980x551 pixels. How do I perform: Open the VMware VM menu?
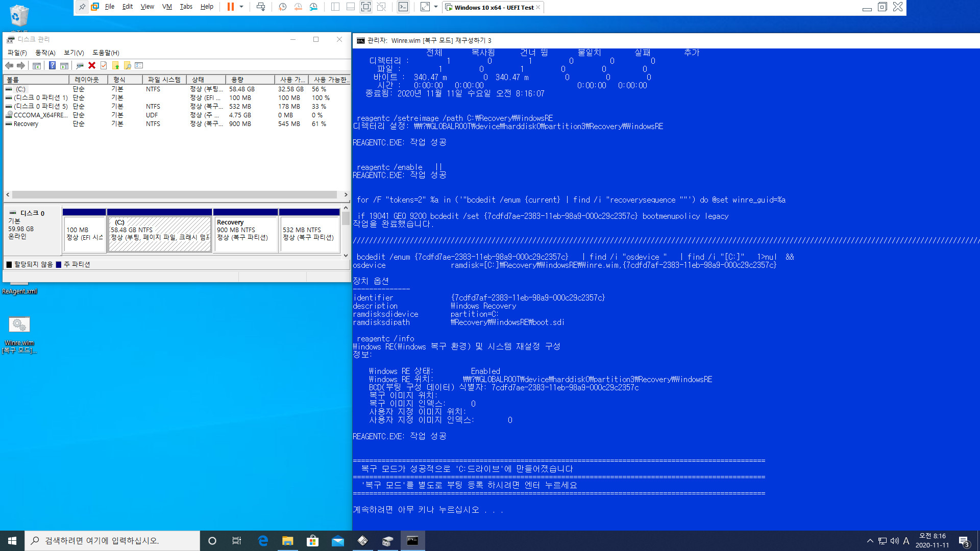click(x=167, y=7)
